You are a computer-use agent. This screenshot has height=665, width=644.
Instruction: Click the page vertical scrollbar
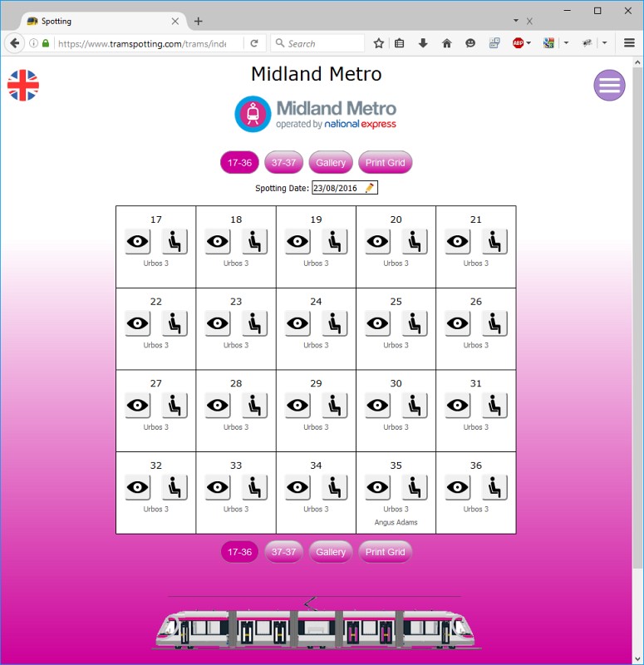pos(637,318)
